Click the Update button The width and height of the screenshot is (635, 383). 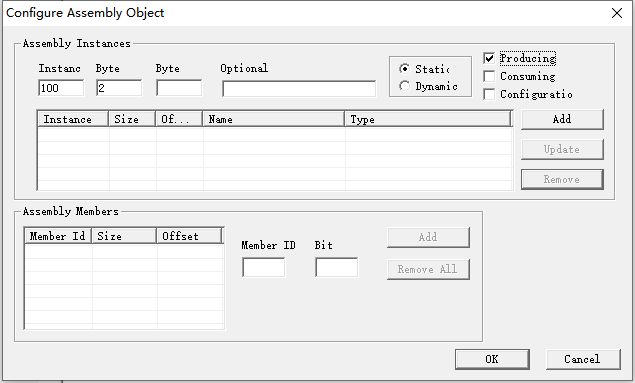pos(562,149)
